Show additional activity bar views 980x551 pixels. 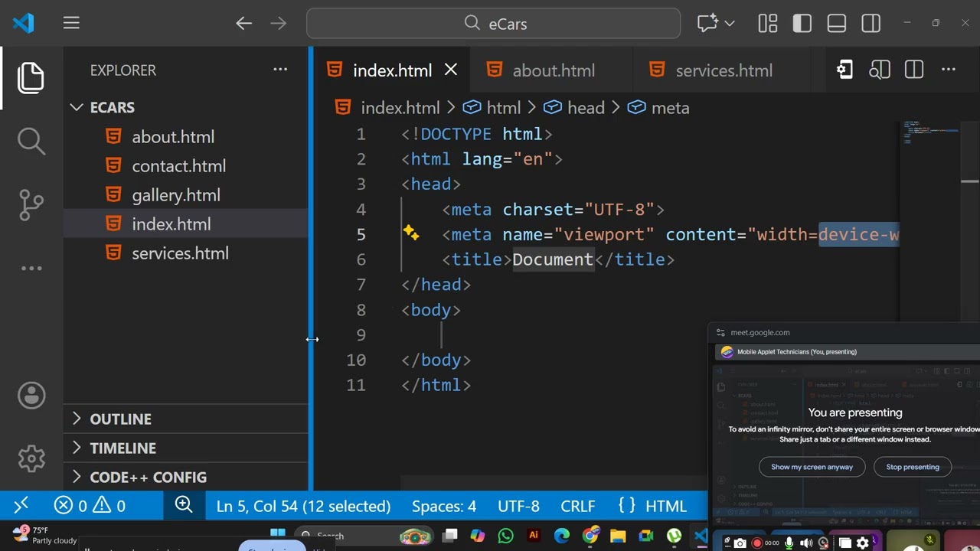pos(31,269)
